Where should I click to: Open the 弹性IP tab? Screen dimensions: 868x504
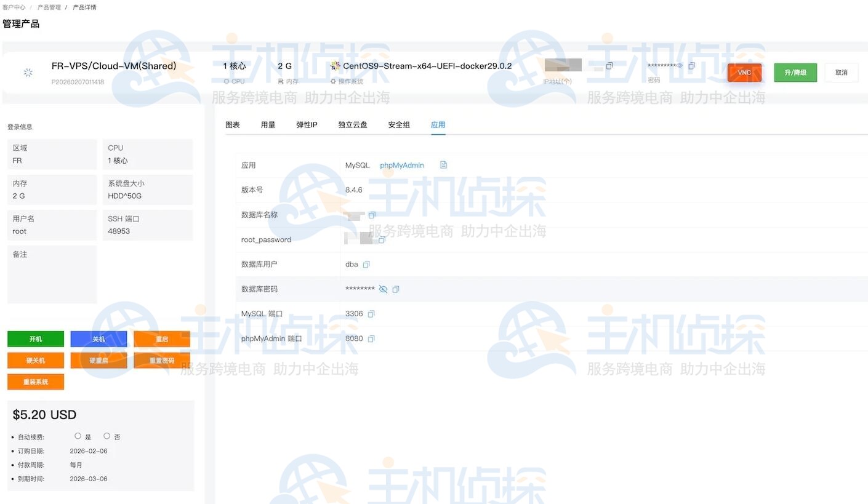(x=307, y=124)
